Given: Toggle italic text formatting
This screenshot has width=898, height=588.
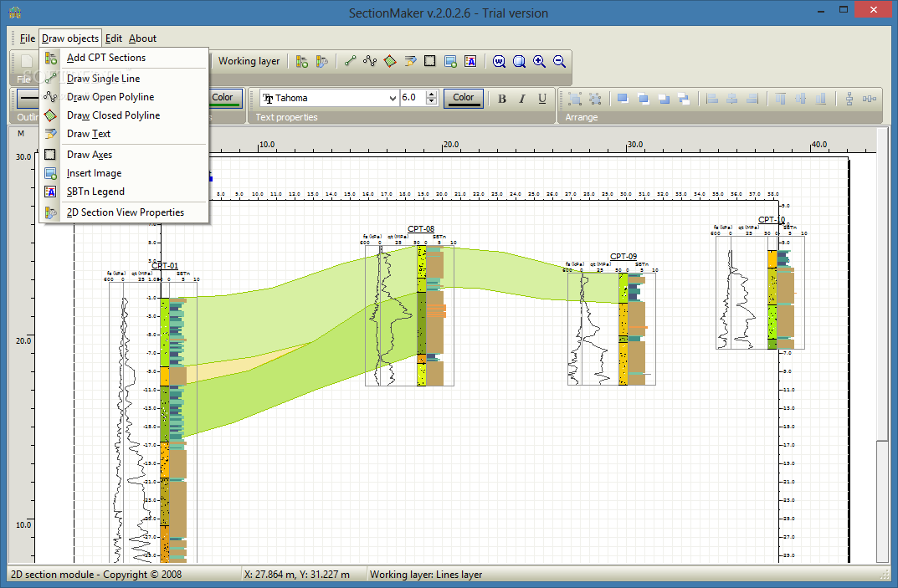Looking at the screenshot, I should click(521, 99).
